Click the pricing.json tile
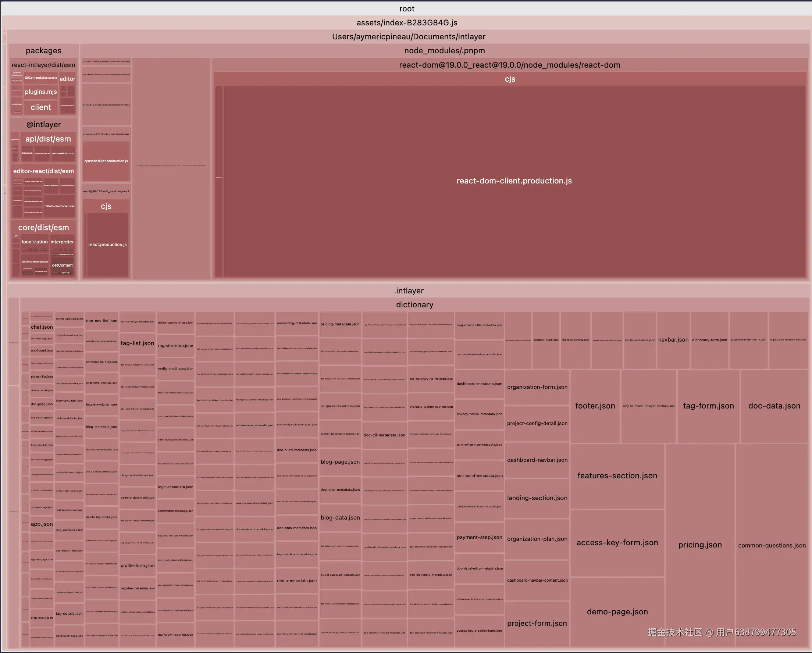This screenshot has height=653, width=812. (x=699, y=545)
